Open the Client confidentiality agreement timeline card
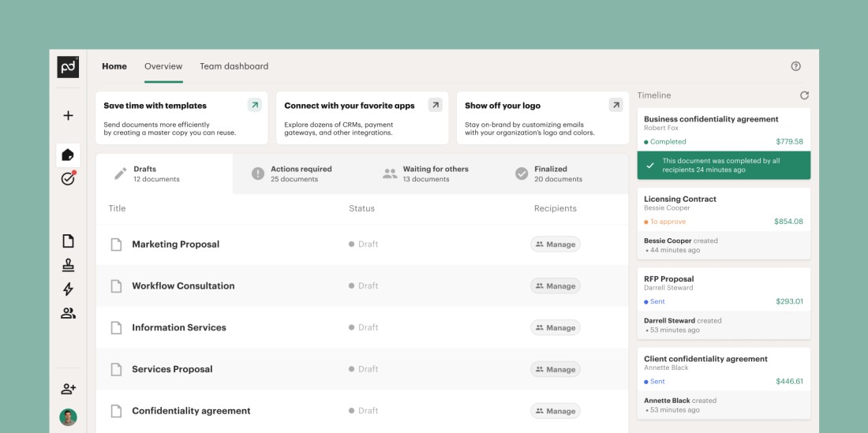The width and height of the screenshot is (868, 433). tap(724, 383)
